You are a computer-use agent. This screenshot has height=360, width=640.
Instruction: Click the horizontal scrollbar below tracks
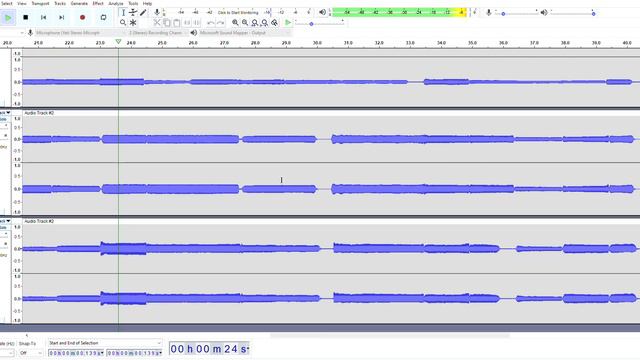click(389, 336)
